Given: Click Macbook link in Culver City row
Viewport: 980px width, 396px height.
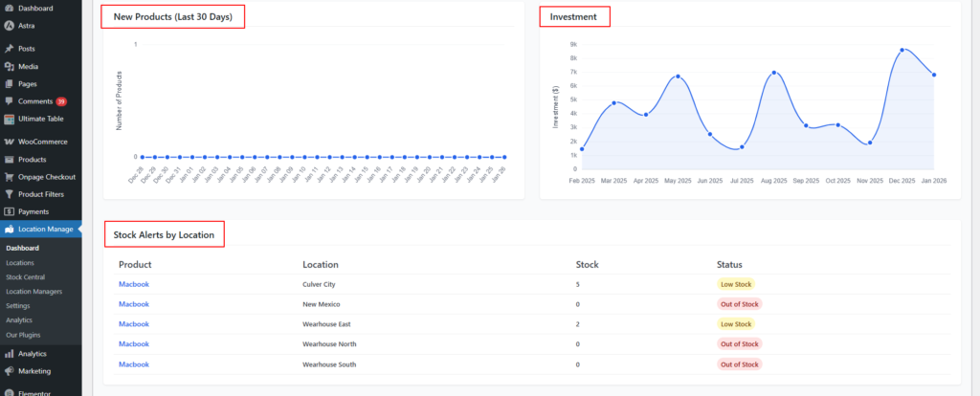Looking at the screenshot, I should [134, 284].
